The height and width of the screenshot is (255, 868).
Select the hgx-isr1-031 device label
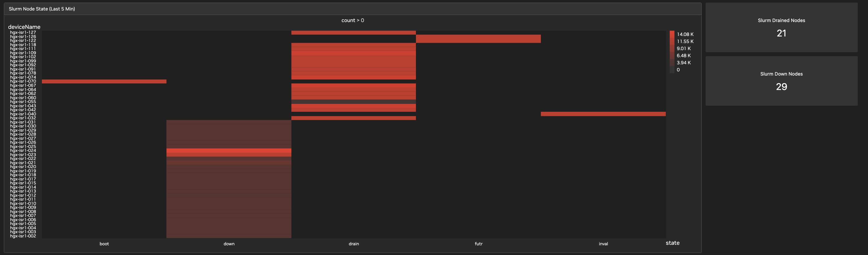[x=23, y=122]
